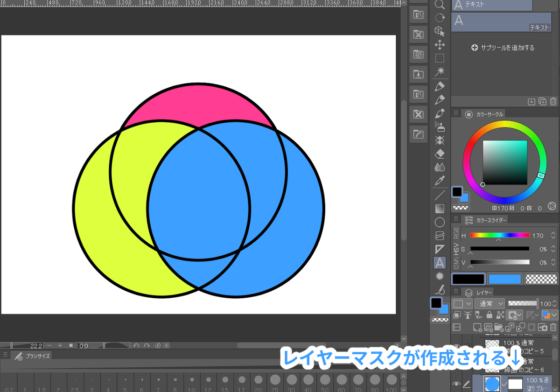Click サブツールを追加する button

503,48
